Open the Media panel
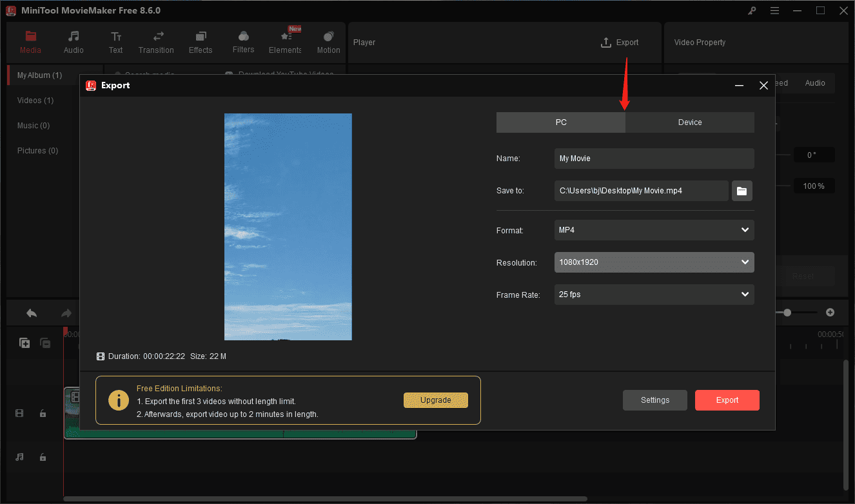This screenshot has height=504, width=855. point(30,41)
